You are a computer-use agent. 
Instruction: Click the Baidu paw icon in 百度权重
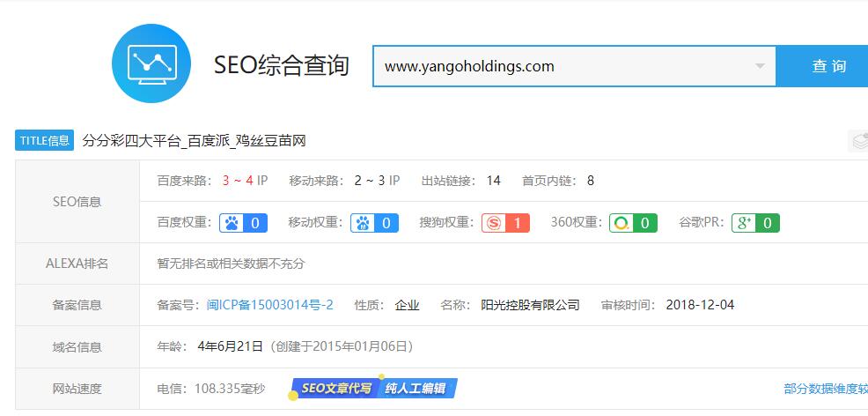click(232, 223)
